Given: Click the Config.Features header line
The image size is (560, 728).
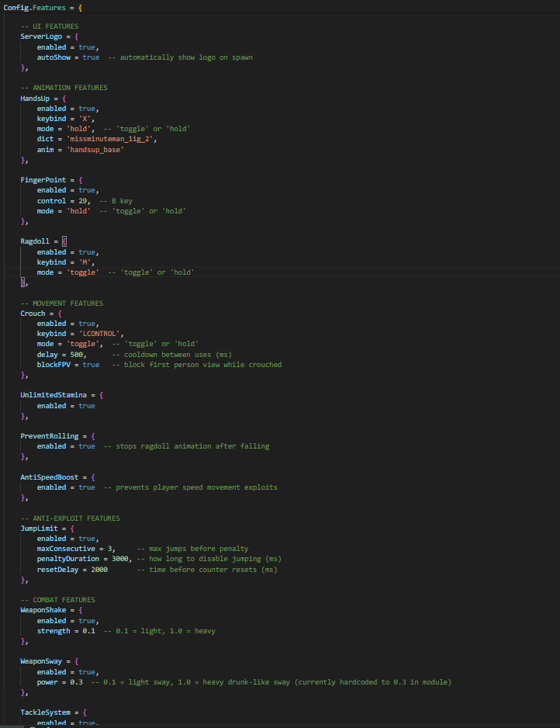Looking at the screenshot, I should pos(42,8).
